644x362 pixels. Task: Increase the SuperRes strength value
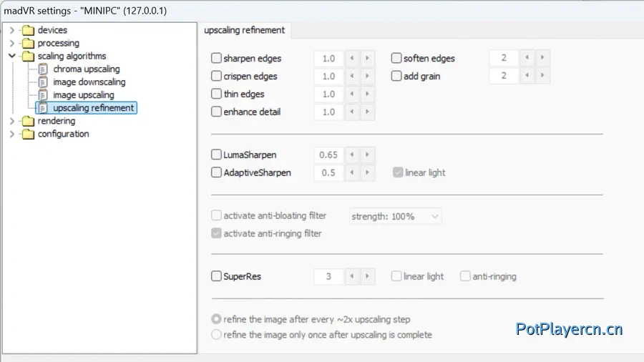[x=367, y=276]
